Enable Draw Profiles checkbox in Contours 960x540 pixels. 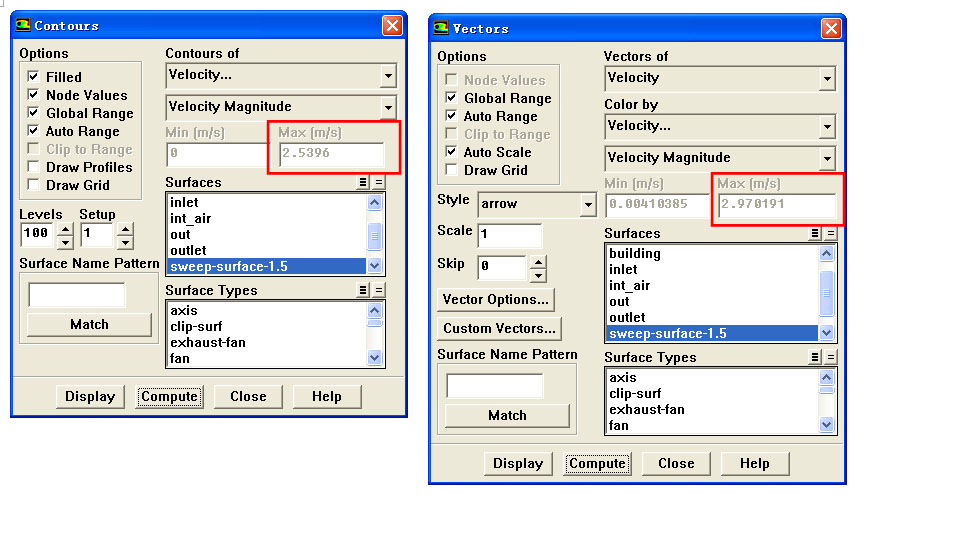coord(34,167)
